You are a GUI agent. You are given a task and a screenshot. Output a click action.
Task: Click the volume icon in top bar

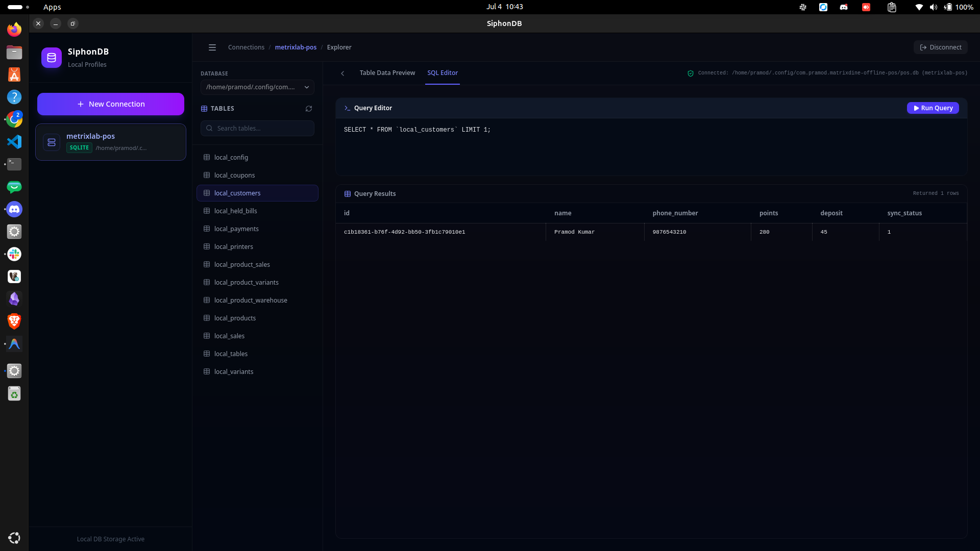coord(934,7)
